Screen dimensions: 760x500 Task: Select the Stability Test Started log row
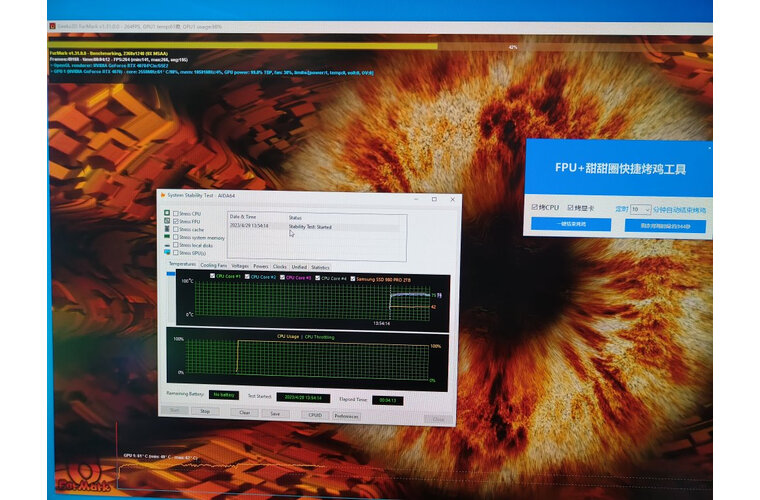(x=310, y=227)
